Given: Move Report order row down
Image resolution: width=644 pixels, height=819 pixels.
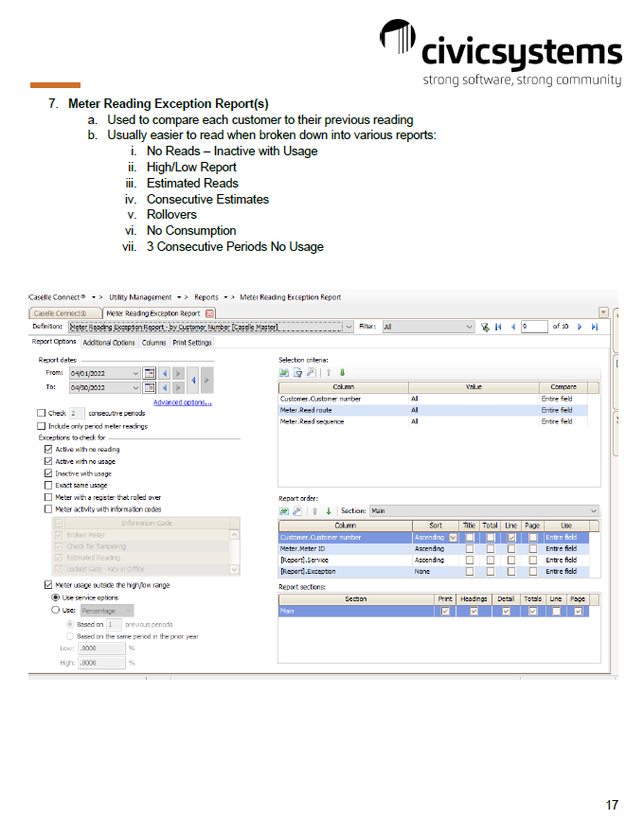Looking at the screenshot, I should click(329, 511).
